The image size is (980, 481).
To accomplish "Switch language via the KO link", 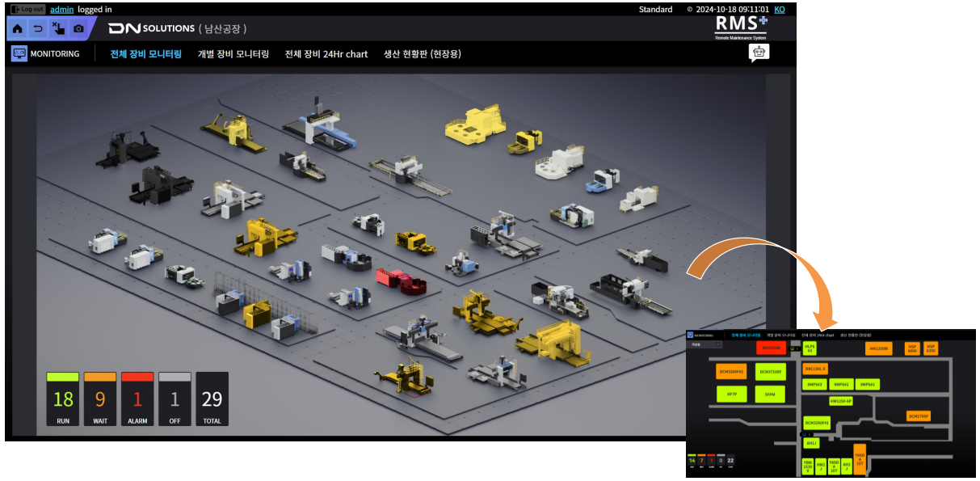I will [779, 10].
